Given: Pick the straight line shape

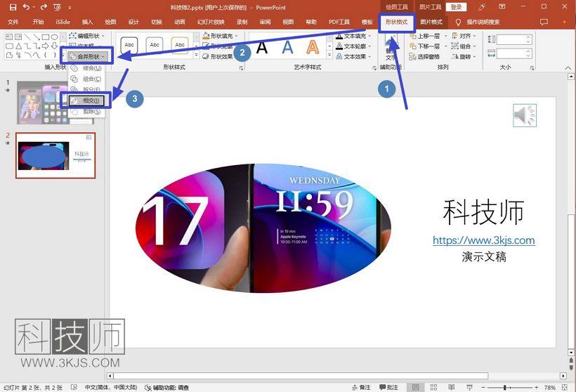Looking at the screenshot, I should click(x=27, y=37).
